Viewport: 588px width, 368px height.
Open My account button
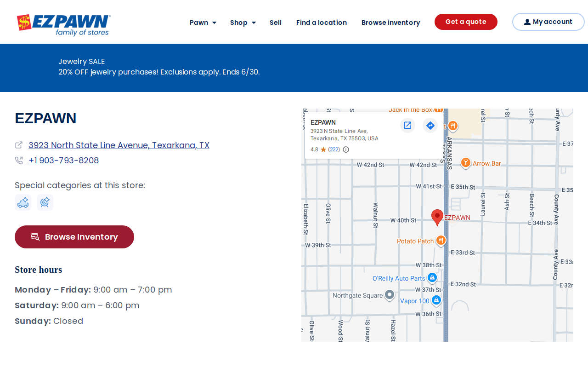pos(548,22)
